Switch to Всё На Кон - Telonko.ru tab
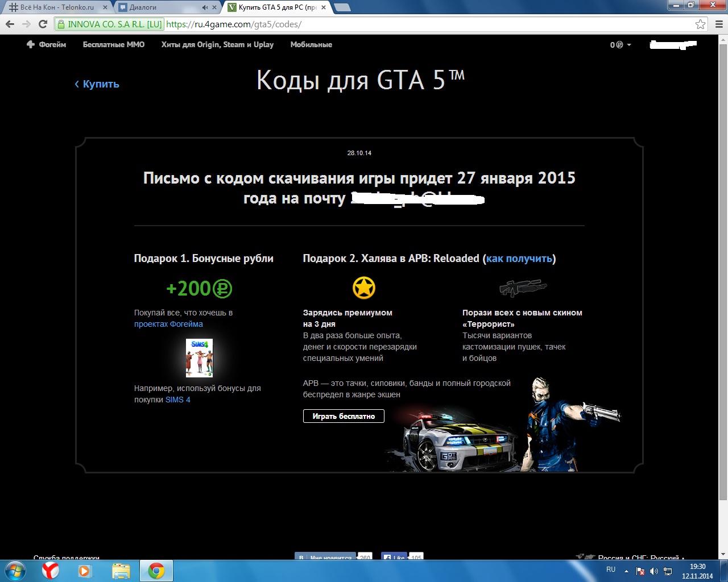This screenshot has height=582, width=728. pos(57,7)
